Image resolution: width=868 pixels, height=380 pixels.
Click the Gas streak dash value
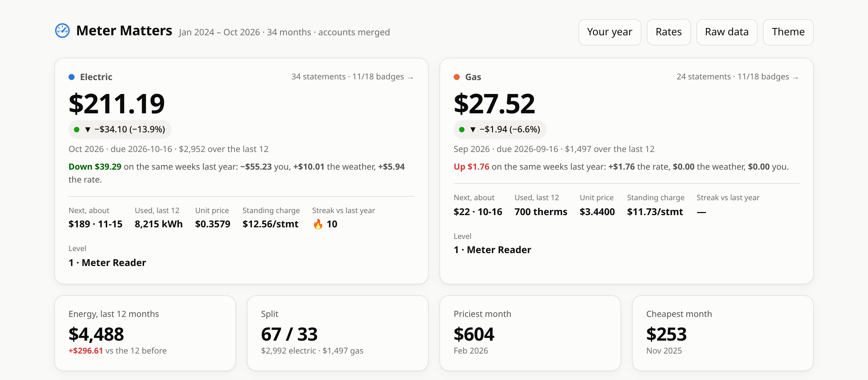tap(701, 212)
